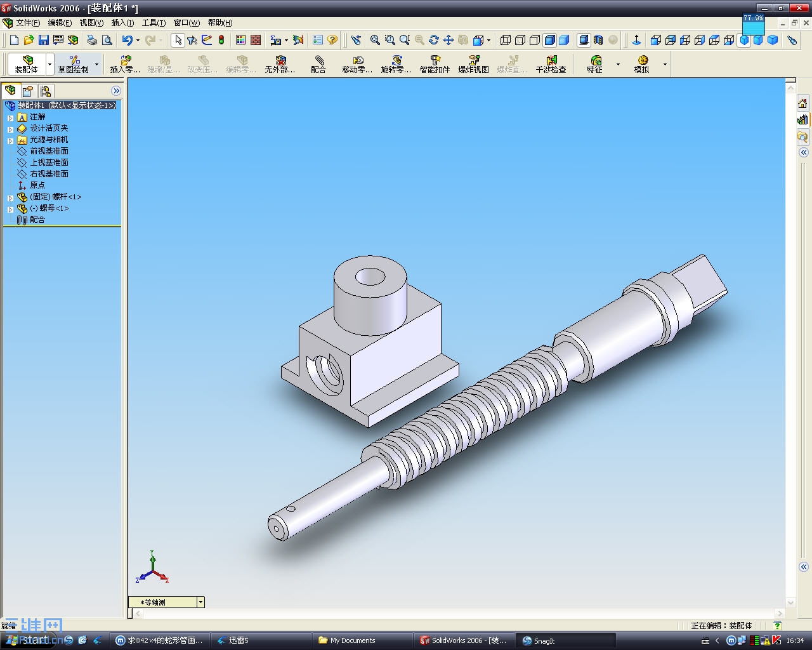Switch to My Documents taskbar window

coord(362,640)
